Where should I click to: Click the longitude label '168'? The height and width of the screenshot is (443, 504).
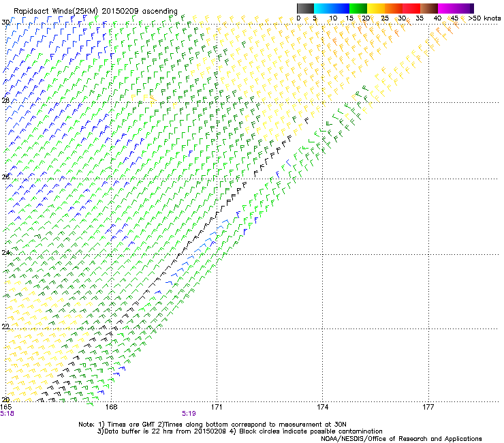click(111, 407)
